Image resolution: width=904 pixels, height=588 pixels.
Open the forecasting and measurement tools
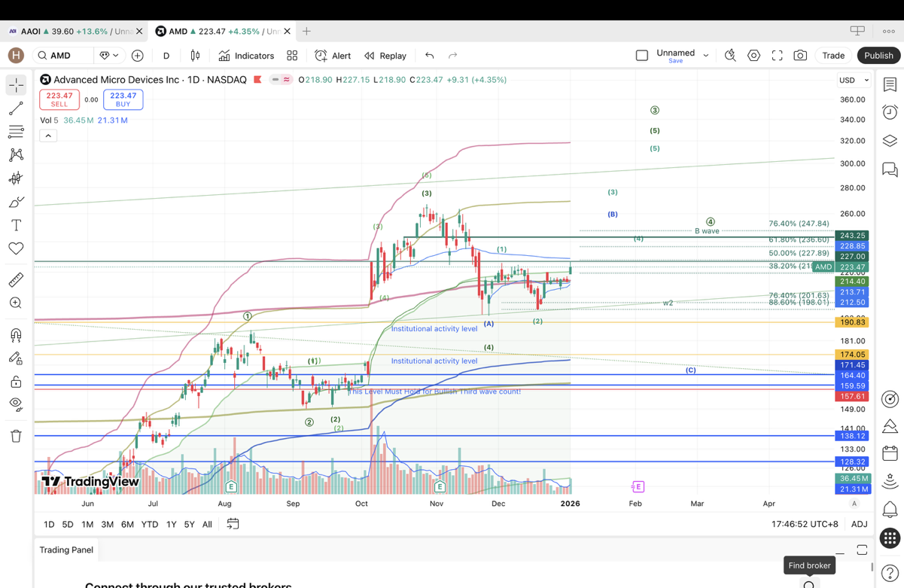tap(16, 178)
